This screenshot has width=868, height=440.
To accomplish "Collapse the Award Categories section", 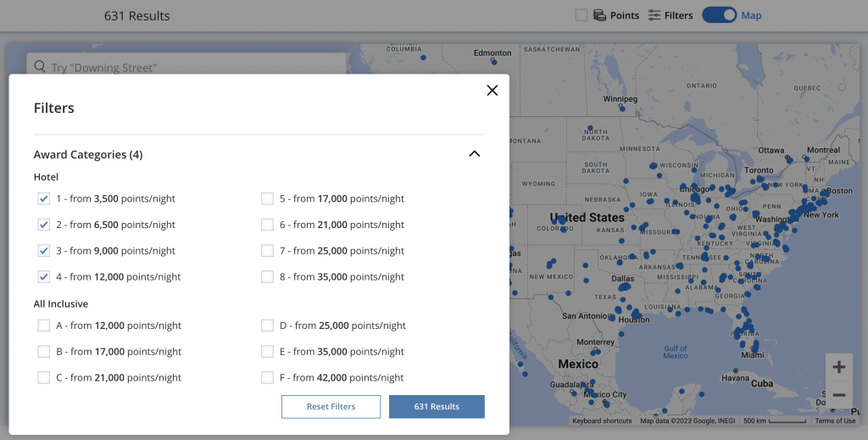I will coord(475,154).
